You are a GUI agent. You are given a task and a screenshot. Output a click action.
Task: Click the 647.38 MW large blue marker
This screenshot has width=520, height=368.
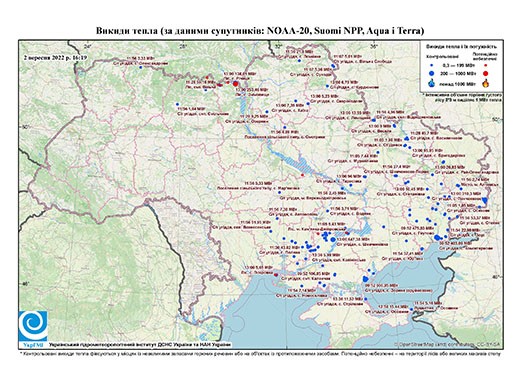(333, 239)
